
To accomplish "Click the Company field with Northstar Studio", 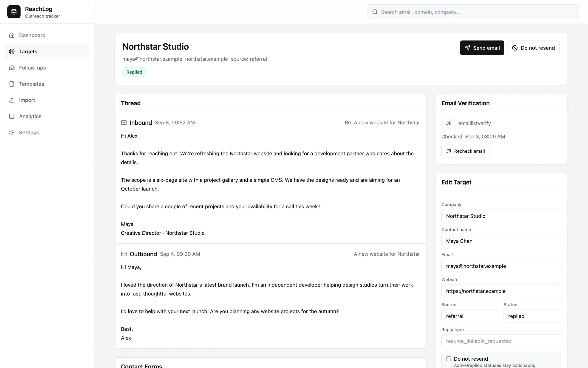I will point(501,216).
